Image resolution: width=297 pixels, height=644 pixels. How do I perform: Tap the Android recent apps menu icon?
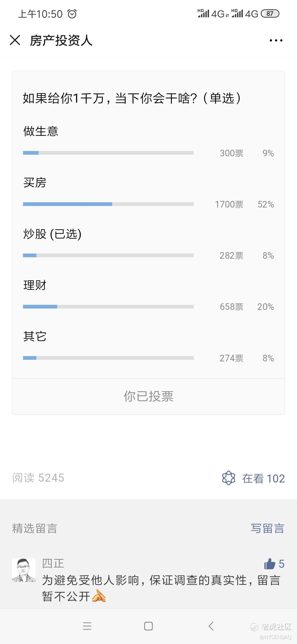pyautogui.click(x=87, y=626)
